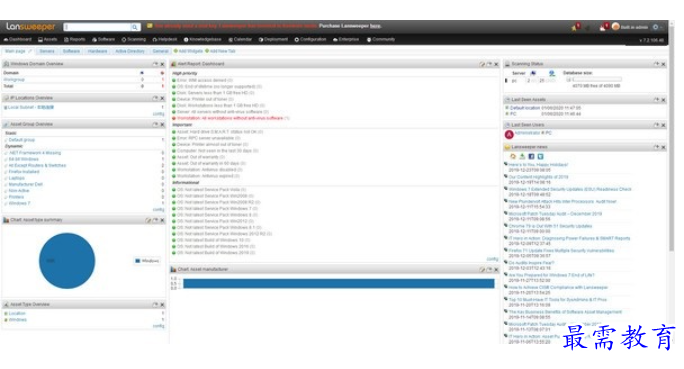Switch to the Software dashboard tab
684x369 pixels.
click(x=71, y=51)
